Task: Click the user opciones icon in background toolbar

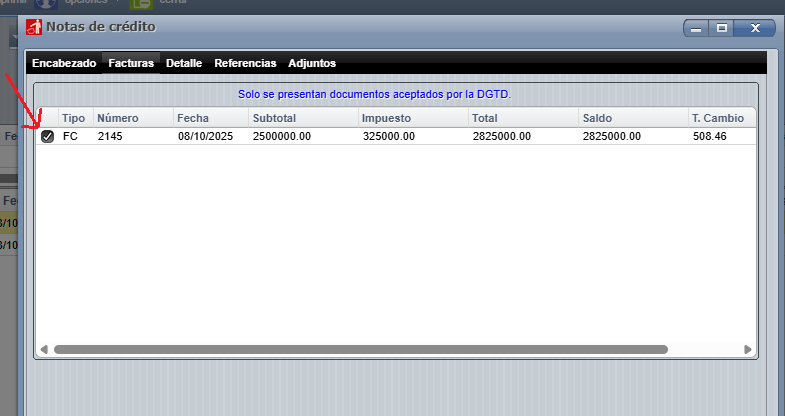Action: tap(46, 4)
